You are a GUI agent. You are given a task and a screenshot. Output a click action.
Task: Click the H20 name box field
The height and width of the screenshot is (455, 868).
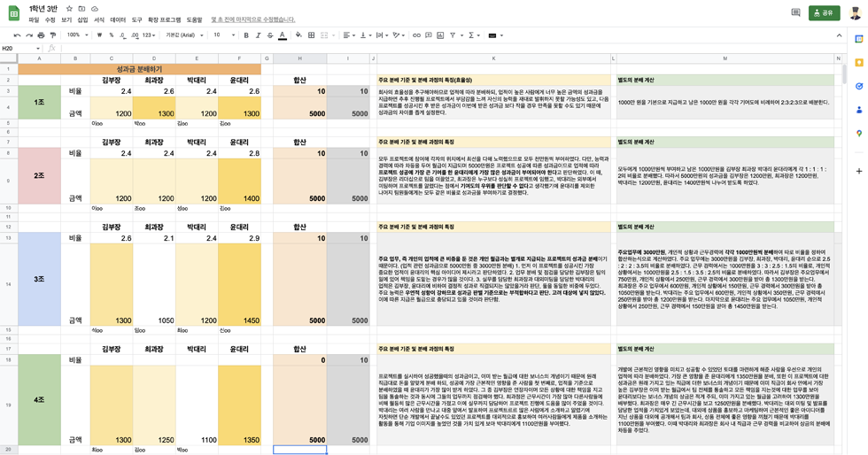coord(18,49)
